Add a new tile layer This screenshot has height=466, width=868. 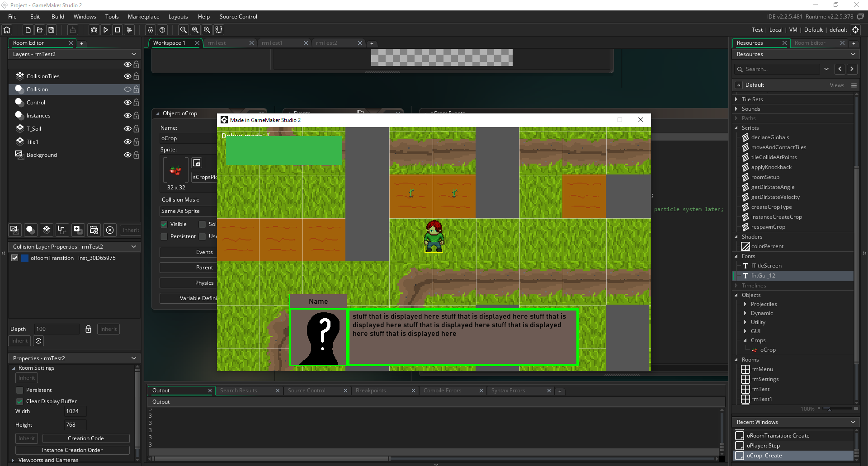point(46,230)
